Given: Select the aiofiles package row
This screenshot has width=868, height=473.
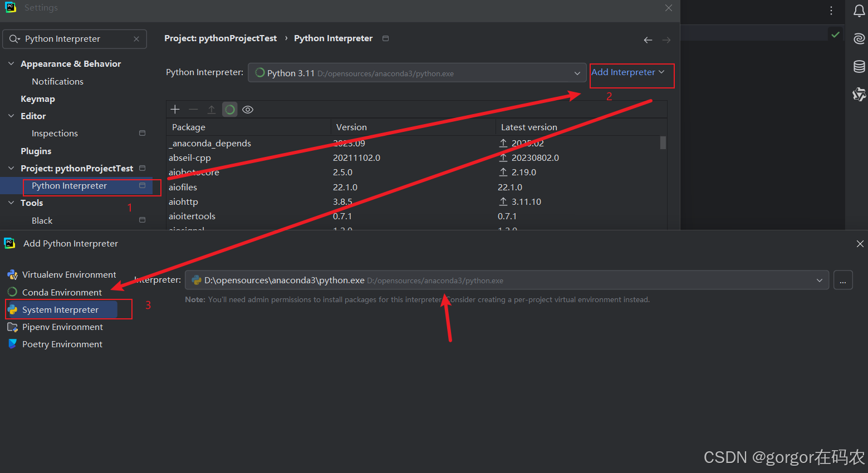Looking at the screenshot, I should 413,188.
